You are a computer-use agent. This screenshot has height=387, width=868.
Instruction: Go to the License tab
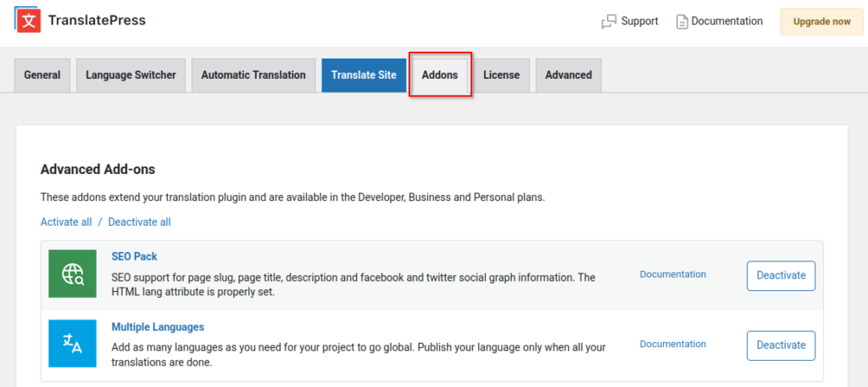point(502,75)
